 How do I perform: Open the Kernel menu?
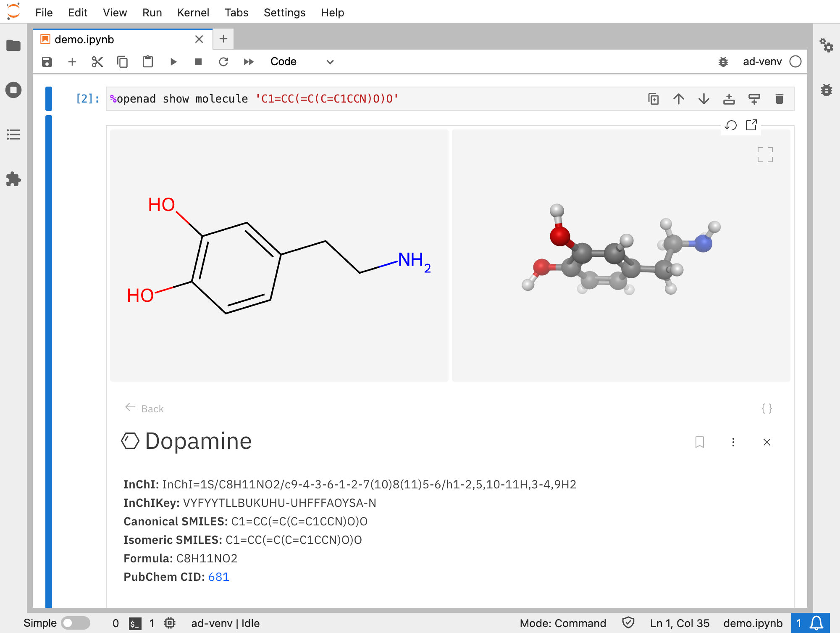[193, 12]
